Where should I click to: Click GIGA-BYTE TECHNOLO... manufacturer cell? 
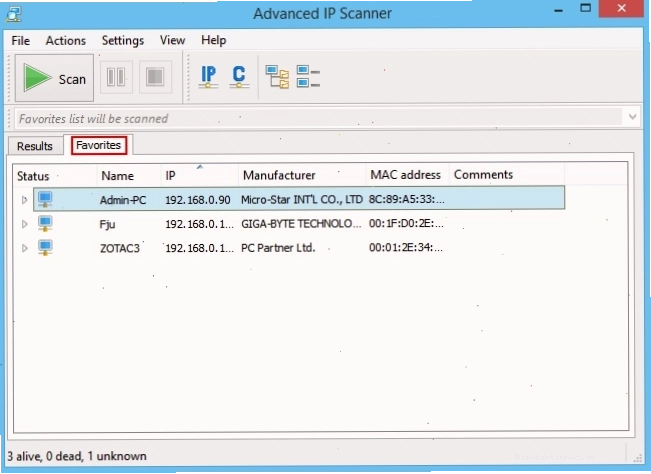(x=301, y=224)
